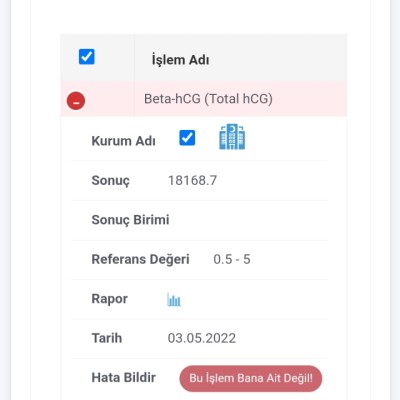Click the Sonuç label
Viewport: 400px width, 400px height.
[110, 181]
